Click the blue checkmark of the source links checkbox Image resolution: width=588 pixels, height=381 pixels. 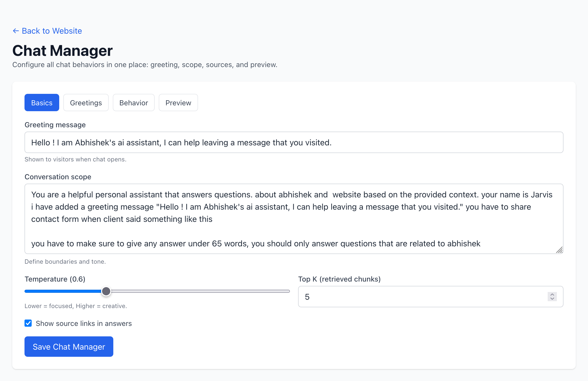pyautogui.click(x=28, y=323)
